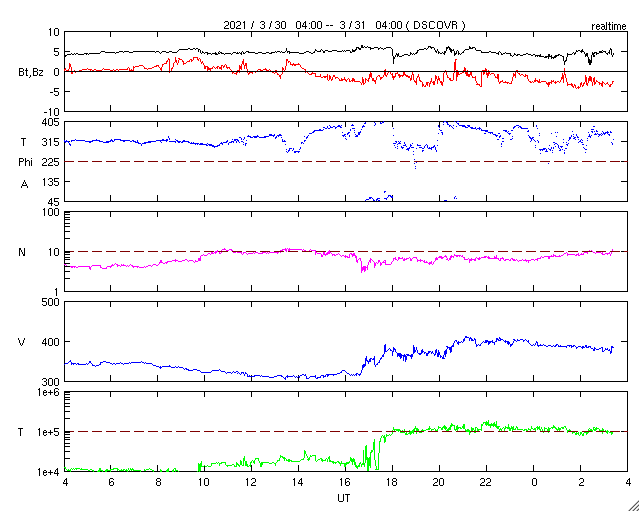The width and height of the screenshot is (640, 512).
Task: Click the '300' tick in the V panel
Action: [51, 382]
